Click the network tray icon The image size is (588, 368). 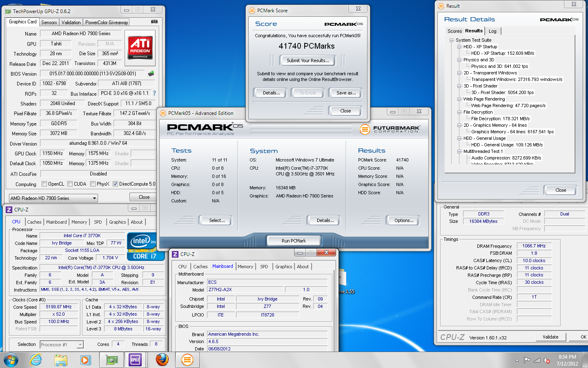click(x=537, y=360)
